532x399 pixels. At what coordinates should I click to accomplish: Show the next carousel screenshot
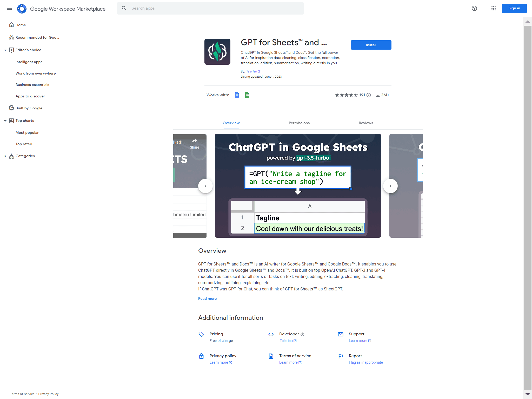point(390,186)
